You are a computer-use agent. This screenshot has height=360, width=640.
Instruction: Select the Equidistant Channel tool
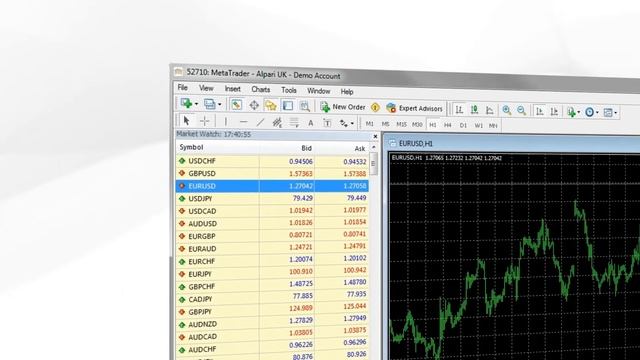pos(277,122)
